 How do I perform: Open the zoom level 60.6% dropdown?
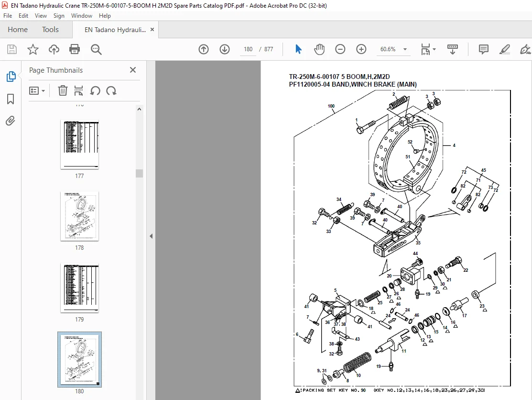[x=392, y=49]
